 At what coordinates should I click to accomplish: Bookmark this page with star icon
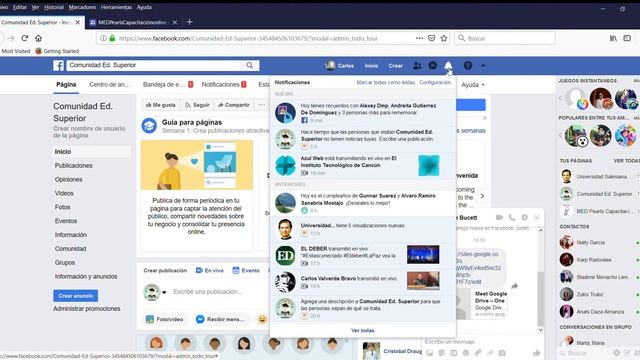click(x=444, y=38)
